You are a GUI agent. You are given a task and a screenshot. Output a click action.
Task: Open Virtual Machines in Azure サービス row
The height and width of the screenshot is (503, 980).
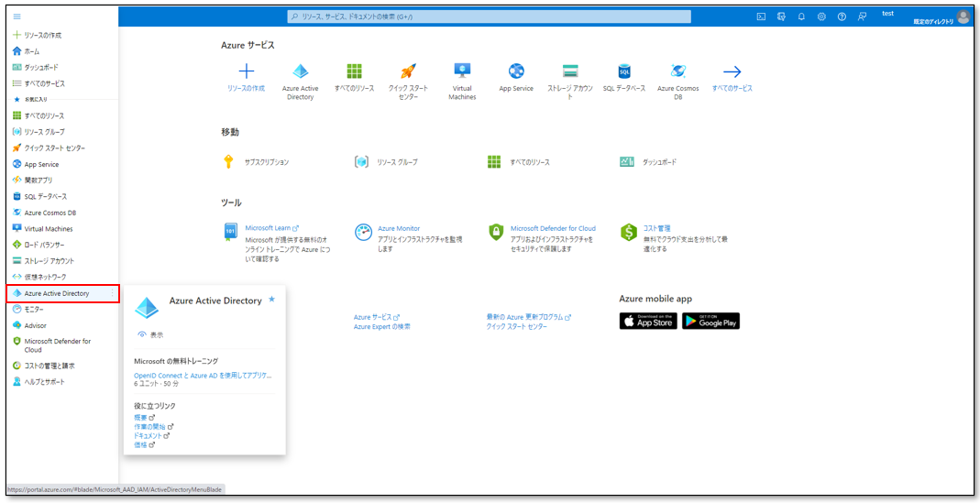click(x=462, y=71)
